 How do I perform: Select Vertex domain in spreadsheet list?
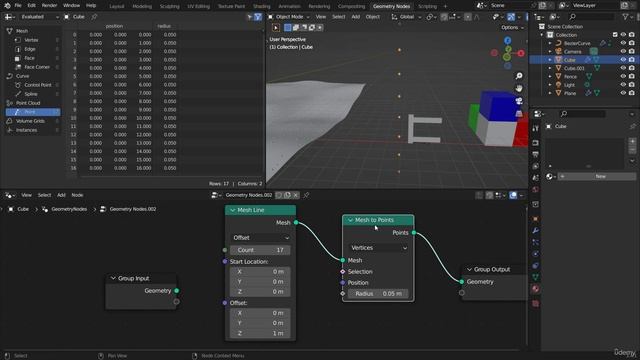tap(31, 40)
